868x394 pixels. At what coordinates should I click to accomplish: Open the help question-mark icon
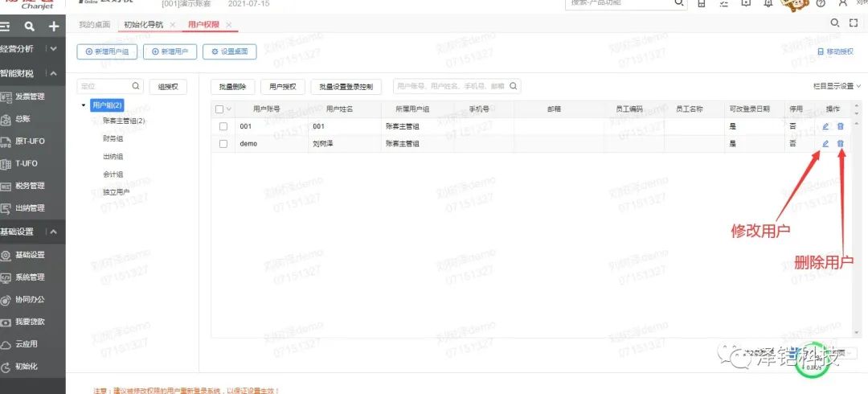click(821, 3)
